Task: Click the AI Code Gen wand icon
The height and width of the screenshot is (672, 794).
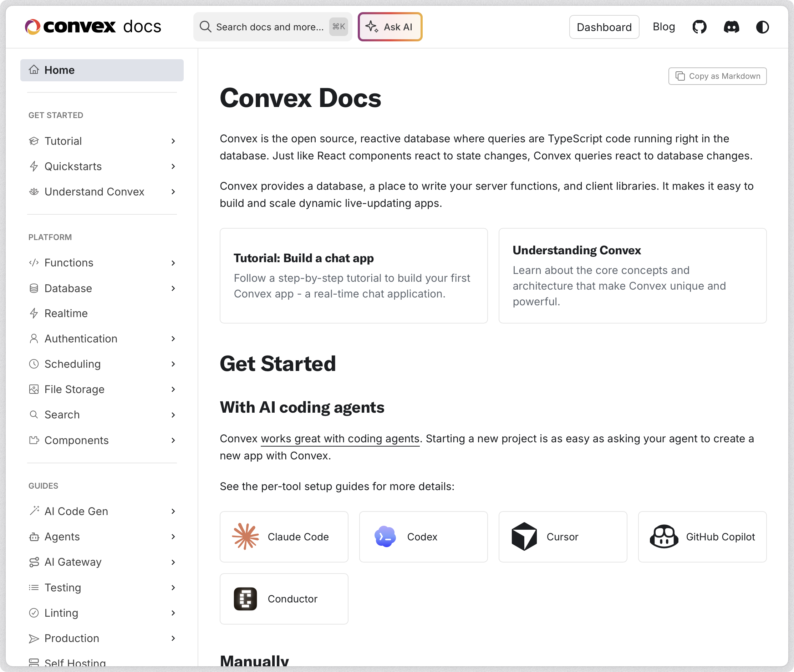Action: tap(34, 511)
